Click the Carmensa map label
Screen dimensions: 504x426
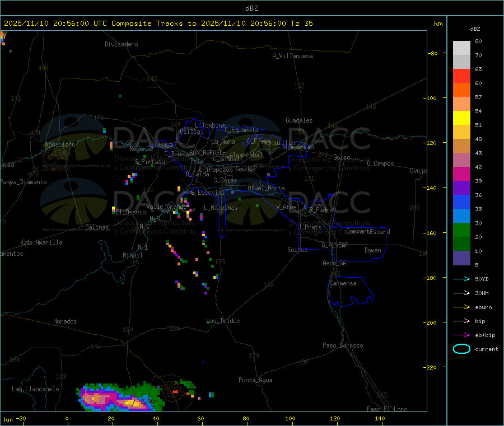343,283
